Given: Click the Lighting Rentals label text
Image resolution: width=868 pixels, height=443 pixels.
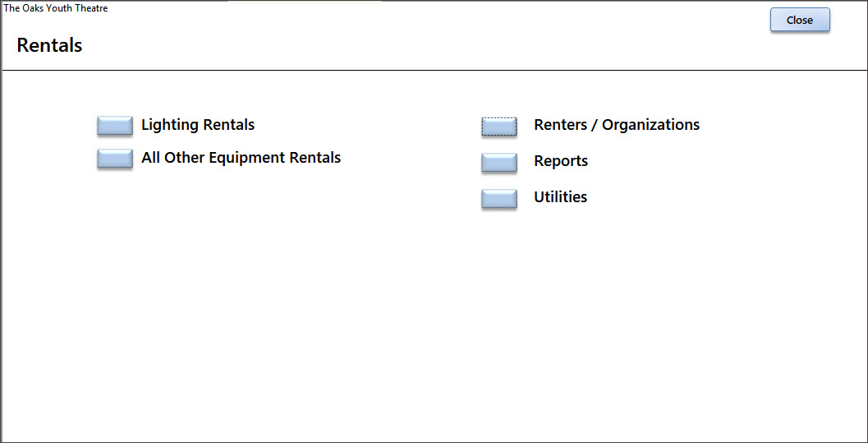Looking at the screenshot, I should point(198,125).
